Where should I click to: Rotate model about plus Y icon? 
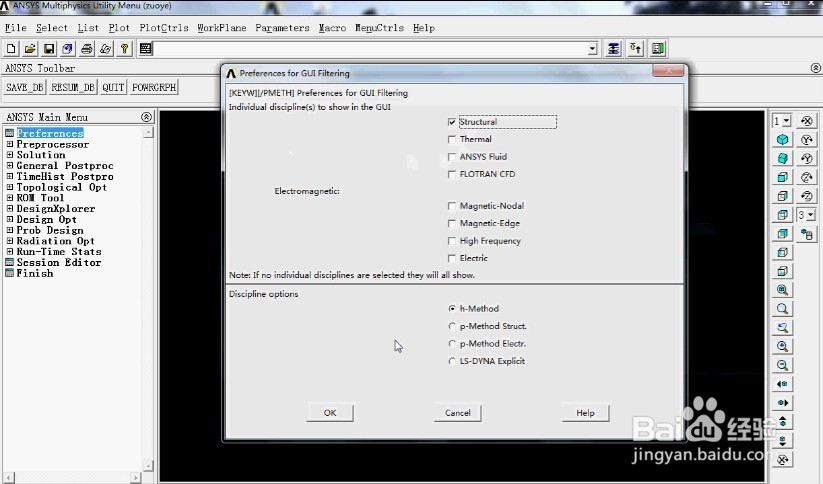point(807,140)
